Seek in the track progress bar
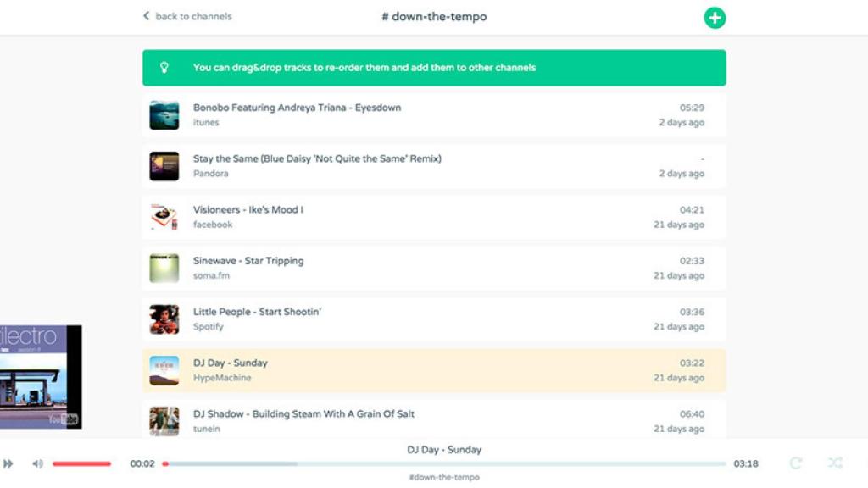This screenshot has width=868, height=488. pos(445,463)
